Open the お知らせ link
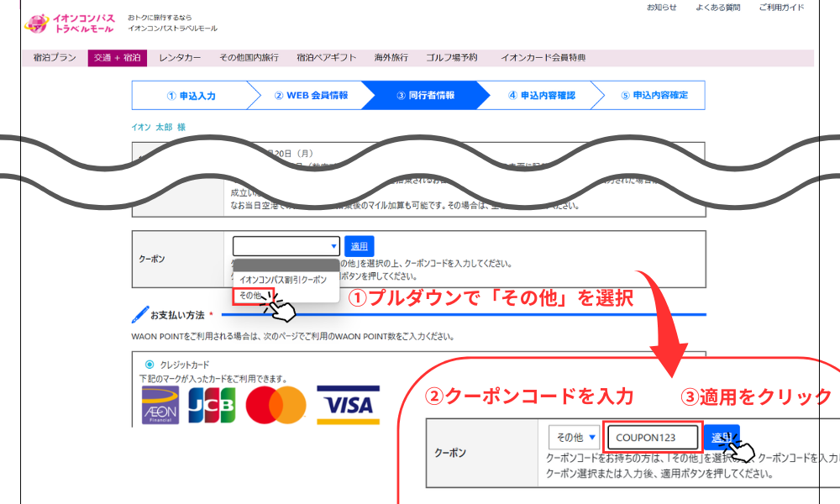Viewport: 840px width, 504px height. click(x=661, y=8)
